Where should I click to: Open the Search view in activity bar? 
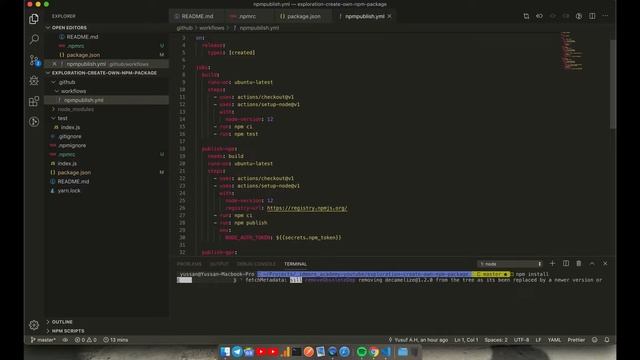34,39
